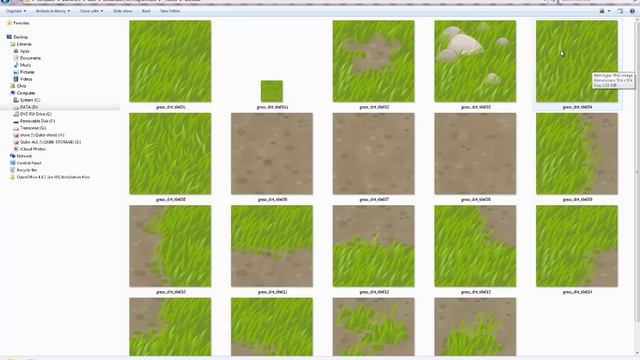The width and height of the screenshot is (640, 360).
Task: Click the Transcend (G:) drive icon
Action: tap(16, 128)
